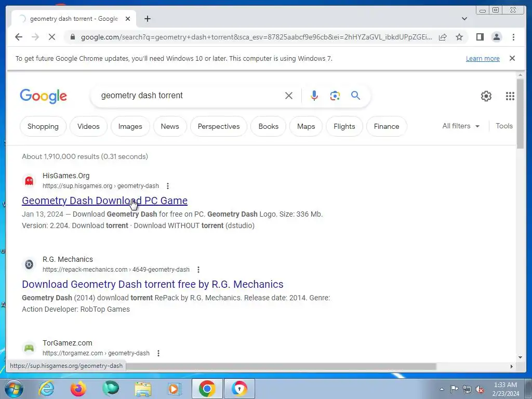Open HisGames.Org result options menu
This screenshot has width=532, height=399.
(x=168, y=186)
